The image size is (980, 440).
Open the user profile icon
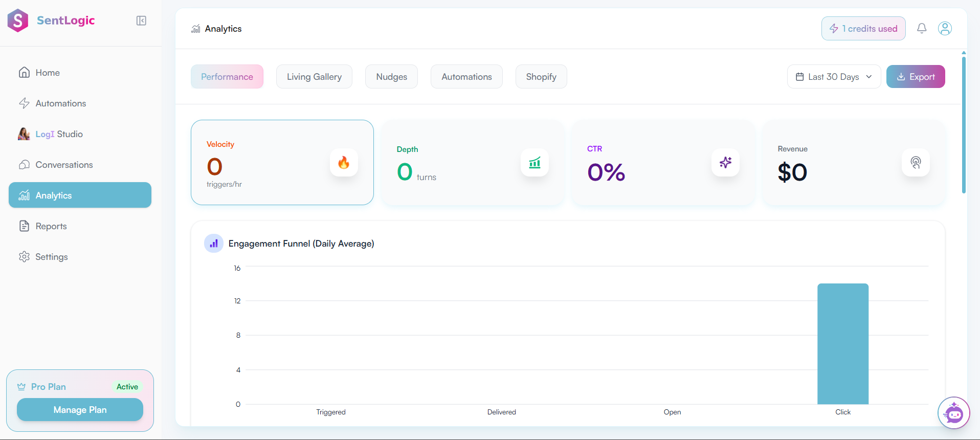(x=945, y=28)
